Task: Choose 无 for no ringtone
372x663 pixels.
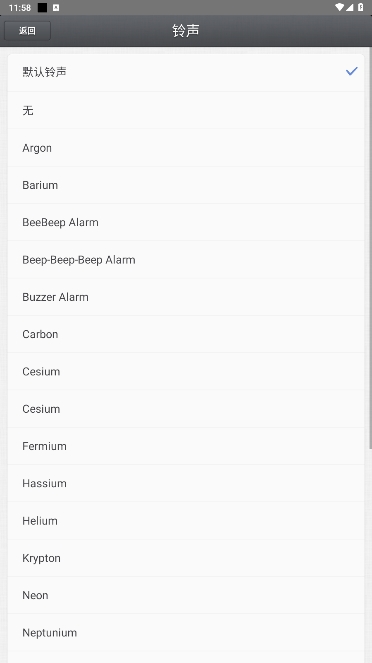Action: tap(186, 110)
